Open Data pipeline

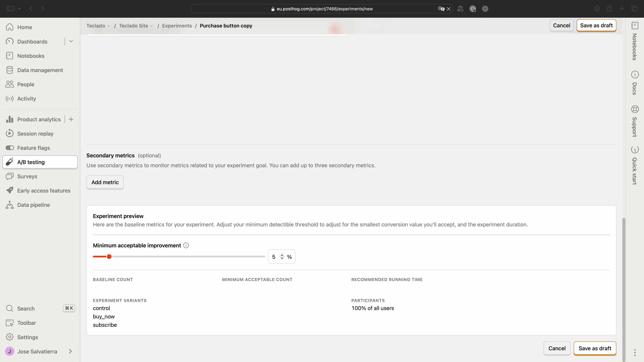(x=40, y=205)
